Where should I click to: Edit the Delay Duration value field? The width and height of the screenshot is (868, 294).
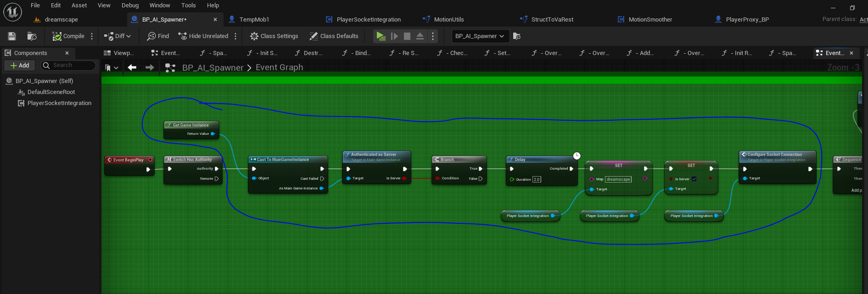pos(537,179)
